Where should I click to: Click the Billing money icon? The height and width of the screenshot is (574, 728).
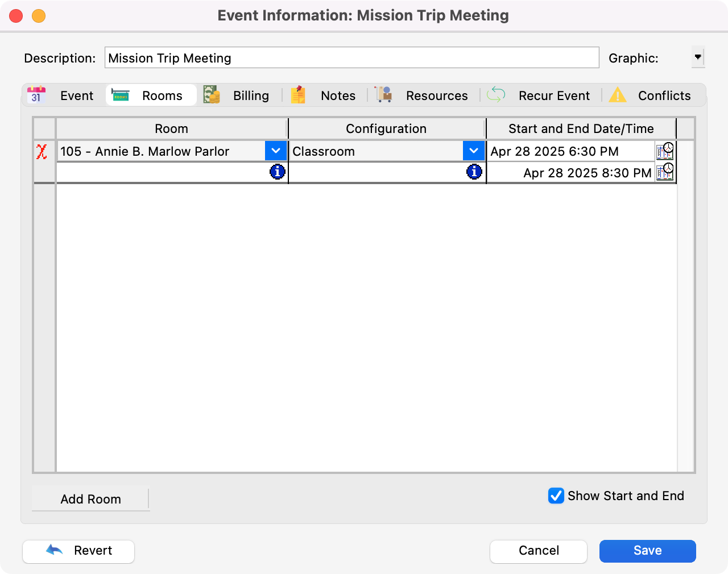pyautogui.click(x=212, y=95)
